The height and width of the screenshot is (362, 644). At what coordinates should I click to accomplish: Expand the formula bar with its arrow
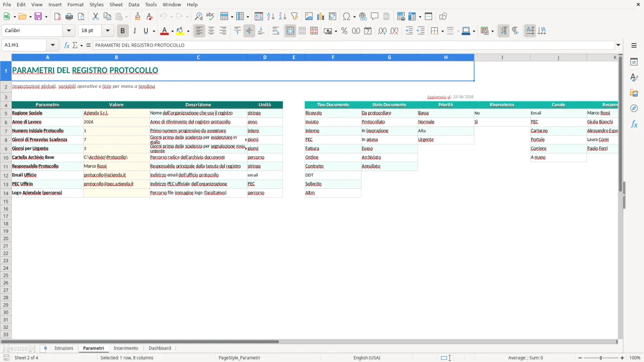[618, 45]
